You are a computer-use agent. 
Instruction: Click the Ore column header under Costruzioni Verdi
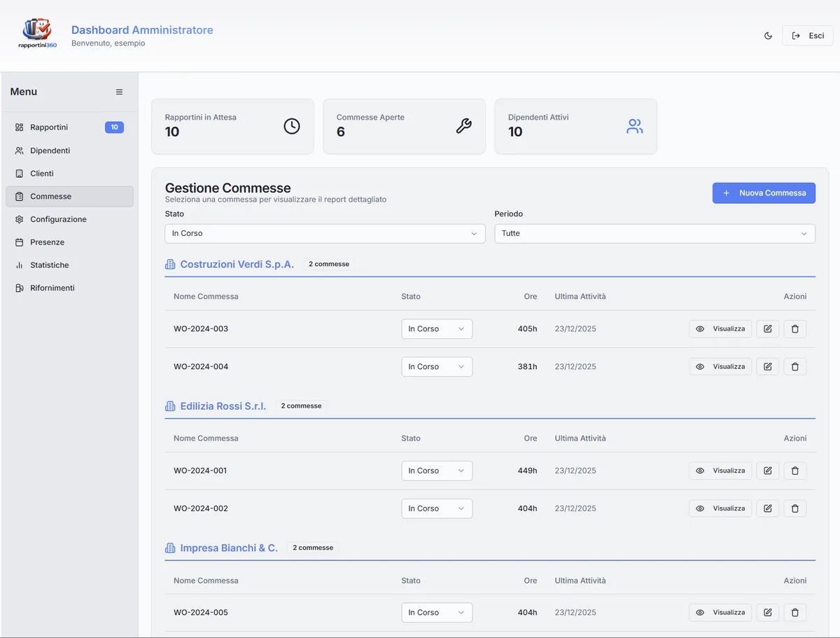pos(531,296)
